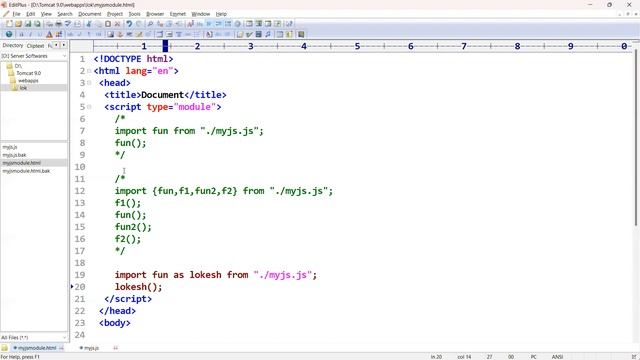640x360 pixels.
Task: Redo the edit using the toolbar
Action: pyautogui.click(x=139, y=24)
